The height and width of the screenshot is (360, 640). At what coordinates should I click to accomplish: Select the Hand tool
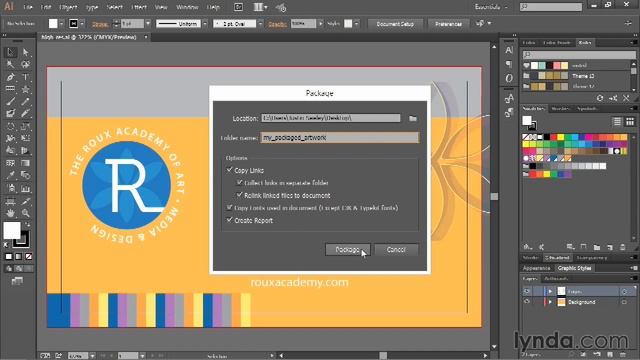[11, 213]
